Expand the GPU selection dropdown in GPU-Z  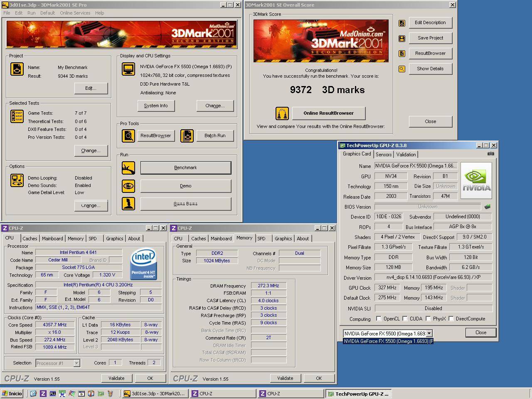(x=429, y=333)
